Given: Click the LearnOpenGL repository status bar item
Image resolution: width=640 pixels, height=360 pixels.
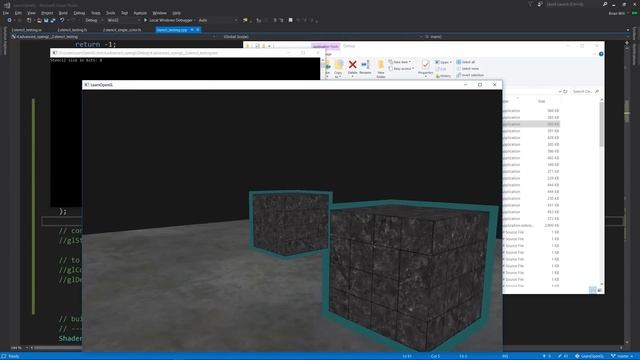Looking at the screenshot, I should 589,356.
